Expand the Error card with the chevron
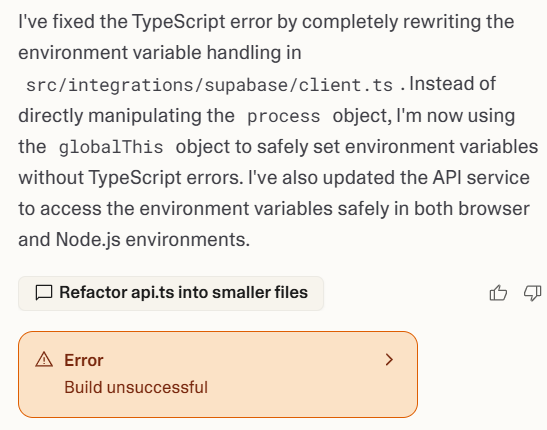The image size is (547, 430). (x=389, y=360)
